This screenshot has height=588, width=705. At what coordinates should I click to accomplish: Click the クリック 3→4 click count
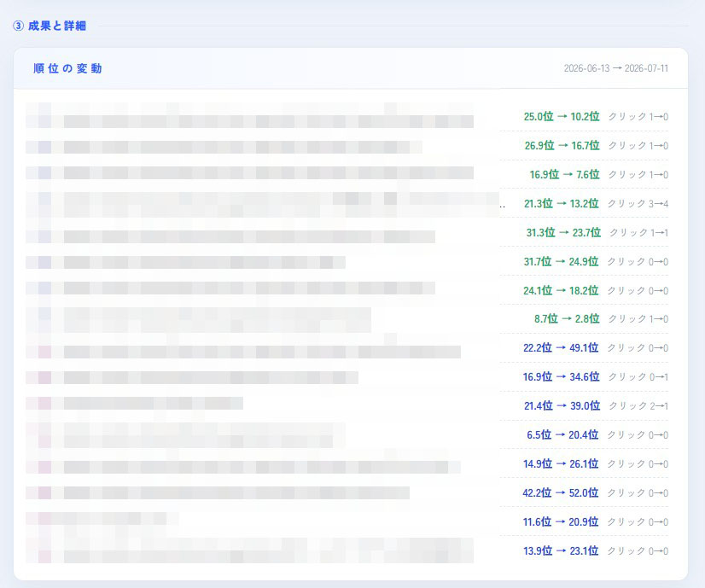(x=638, y=204)
